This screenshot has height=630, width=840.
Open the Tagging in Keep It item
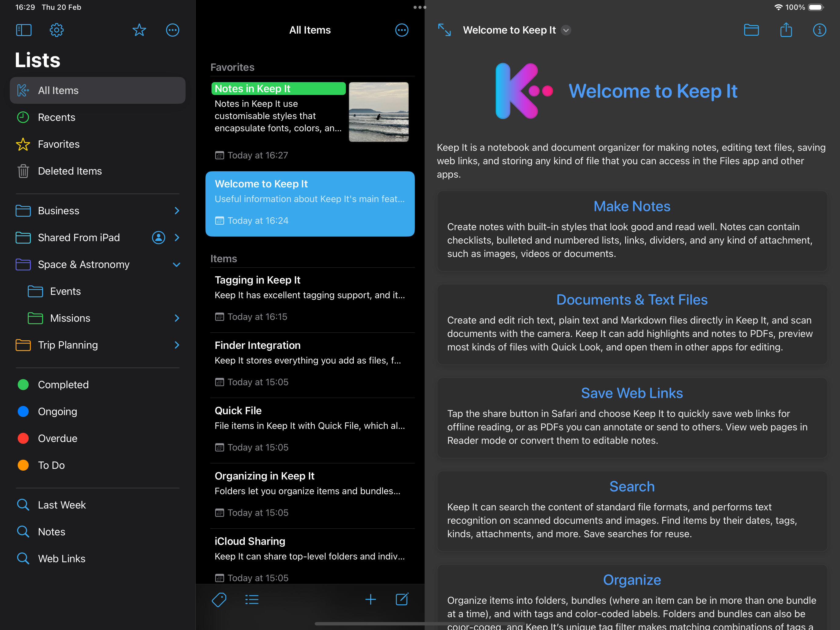click(310, 300)
